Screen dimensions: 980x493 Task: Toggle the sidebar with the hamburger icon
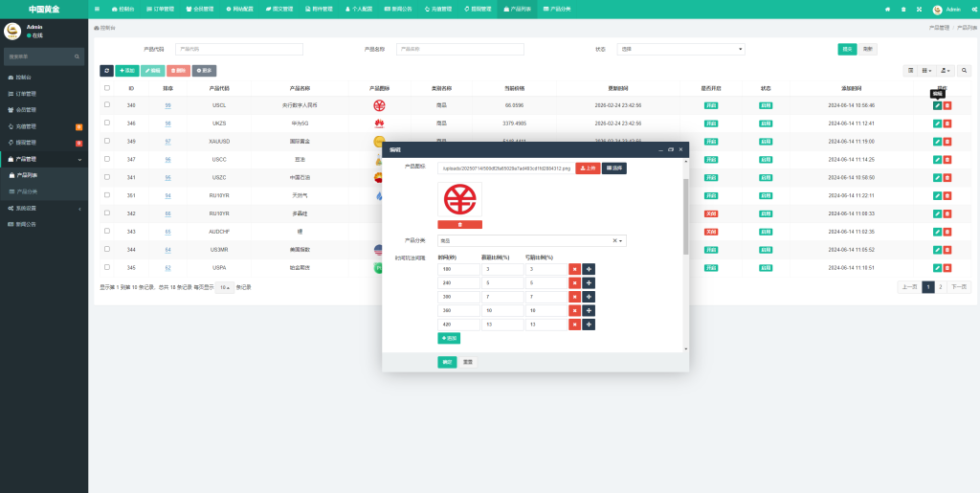pyautogui.click(x=98, y=9)
